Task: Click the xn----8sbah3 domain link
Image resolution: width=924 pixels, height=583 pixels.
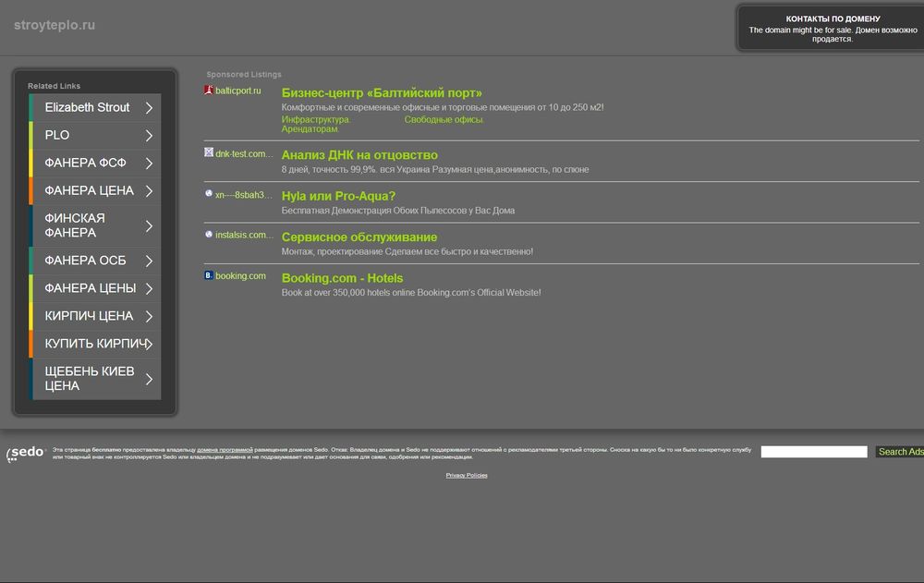Action: (244, 195)
